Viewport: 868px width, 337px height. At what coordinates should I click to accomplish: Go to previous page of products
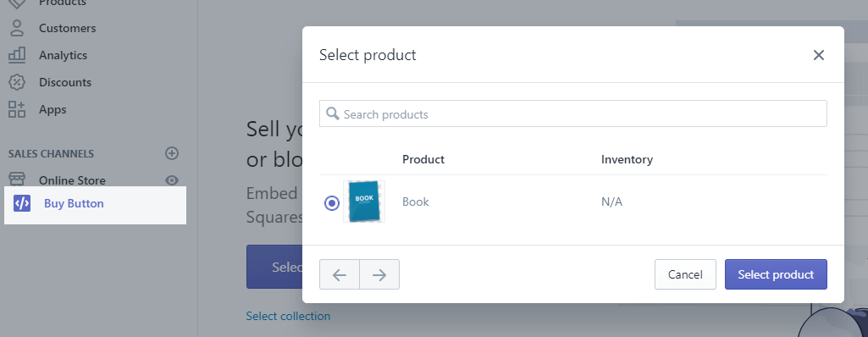click(340, 274)
